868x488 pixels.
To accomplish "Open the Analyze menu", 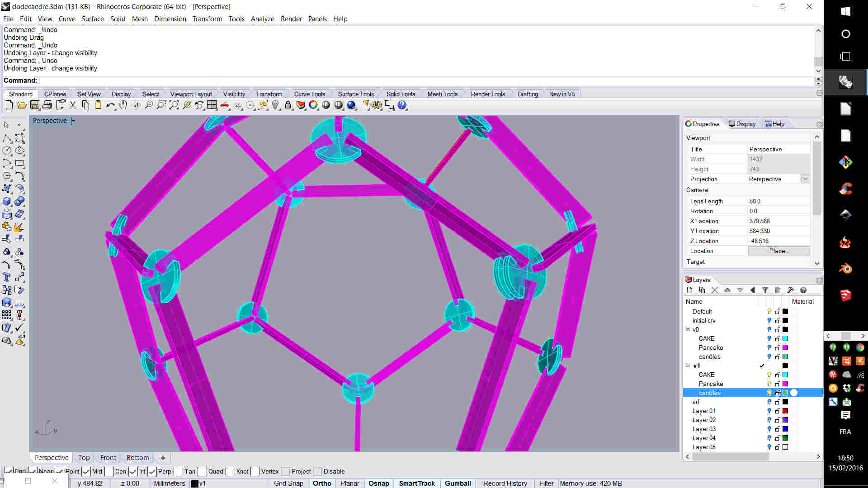I will tap(262, 19).
